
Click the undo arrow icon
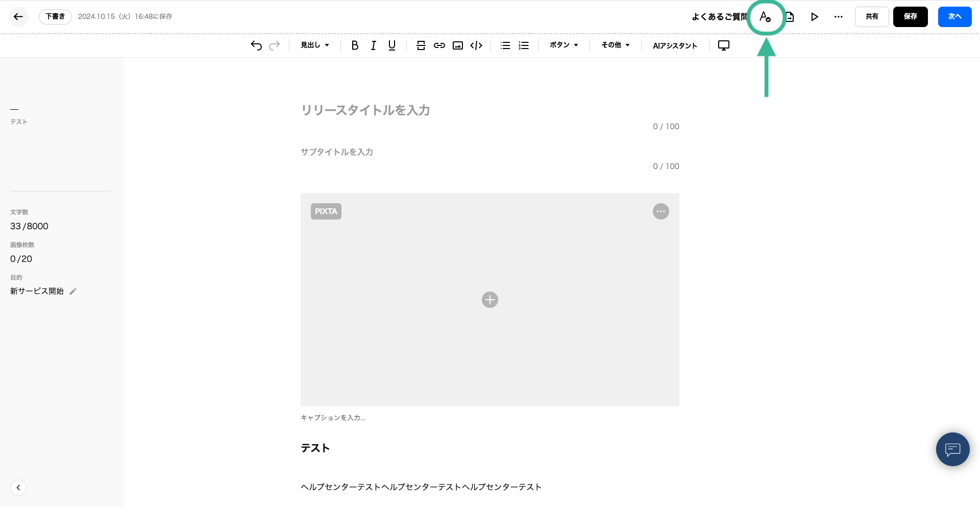pyautogui.click(x=256, y=45)
